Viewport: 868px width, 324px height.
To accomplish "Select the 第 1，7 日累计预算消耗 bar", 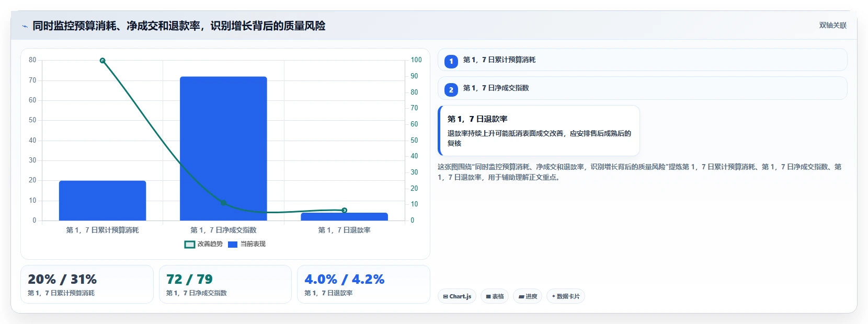I will pos(102,201).
